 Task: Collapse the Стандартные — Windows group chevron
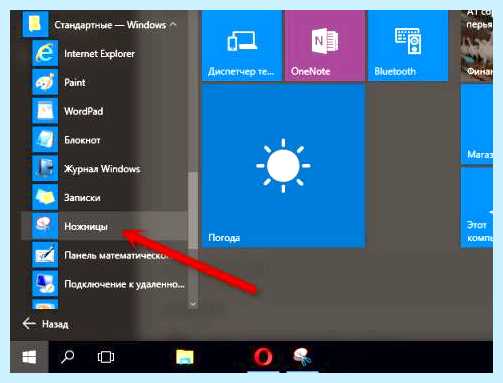pos(173,25)
